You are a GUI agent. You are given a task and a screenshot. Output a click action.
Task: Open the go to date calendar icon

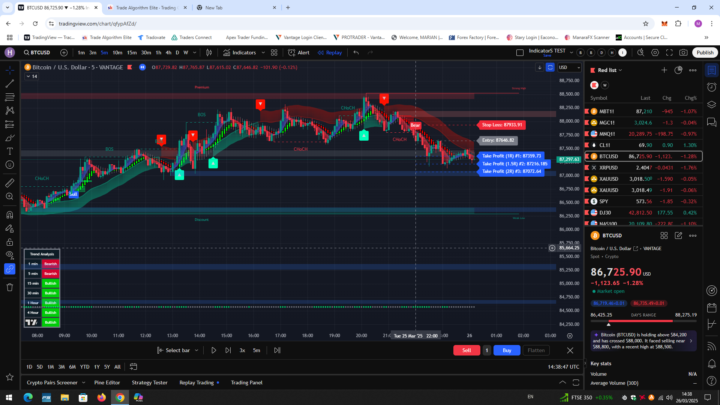133,367
